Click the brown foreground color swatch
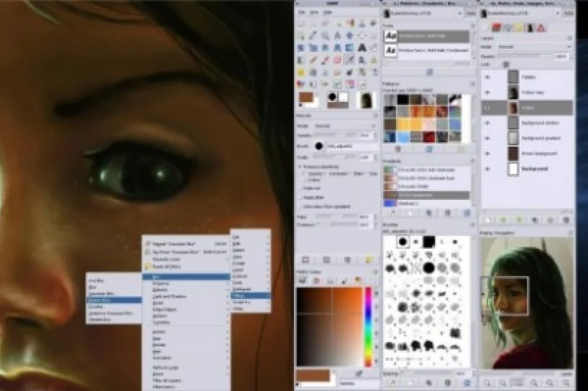Image resolution: width=588 pixels, height=391 pixels. tap(307, 98)
